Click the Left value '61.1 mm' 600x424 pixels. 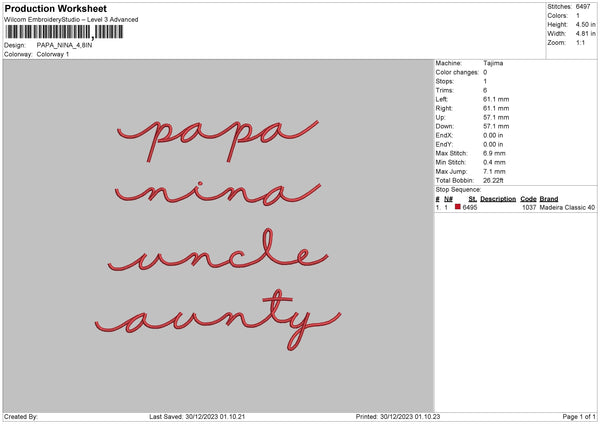click(496, 99)
